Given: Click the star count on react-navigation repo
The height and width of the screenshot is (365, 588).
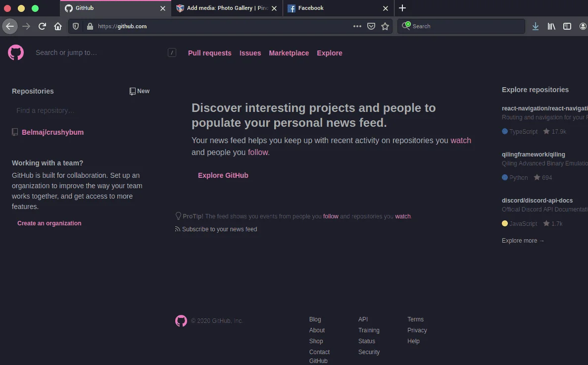Looking at the screenshot, I should 555,131.
